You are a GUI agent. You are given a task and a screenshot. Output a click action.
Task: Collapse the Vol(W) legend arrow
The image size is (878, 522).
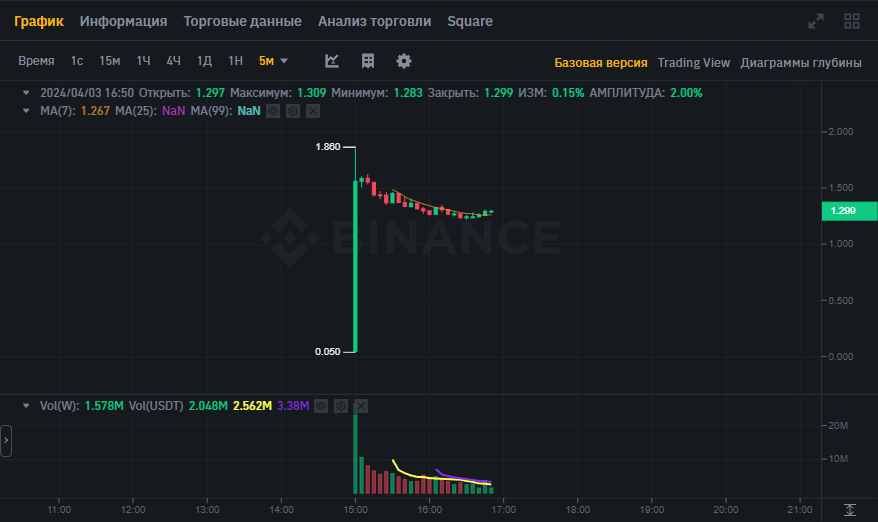(26, 406)
